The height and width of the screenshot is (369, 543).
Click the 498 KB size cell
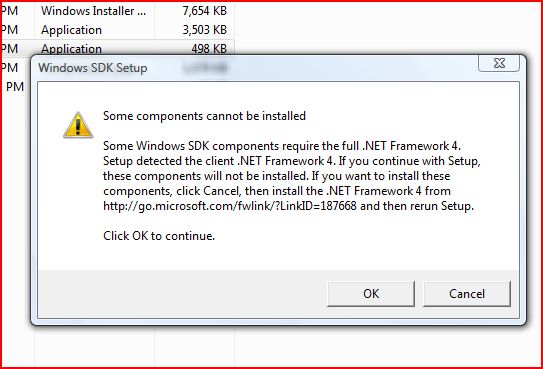tap(209, 49)
